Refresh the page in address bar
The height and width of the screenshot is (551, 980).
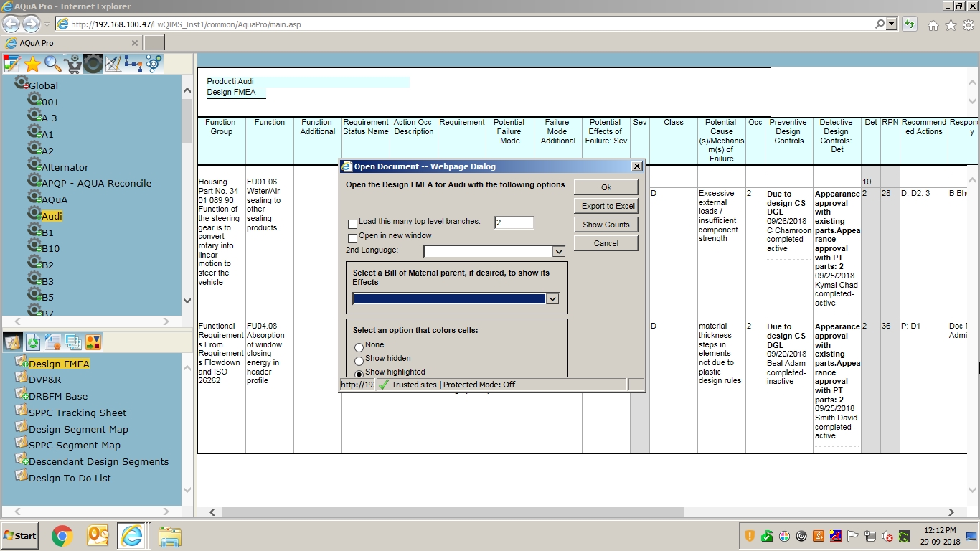point(910,24)
